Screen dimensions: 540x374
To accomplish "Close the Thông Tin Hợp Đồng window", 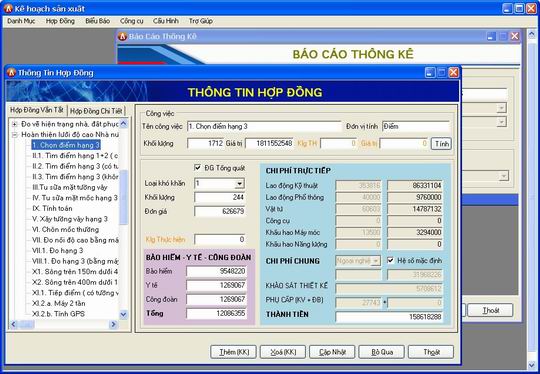I will click(x=454, y=72).
